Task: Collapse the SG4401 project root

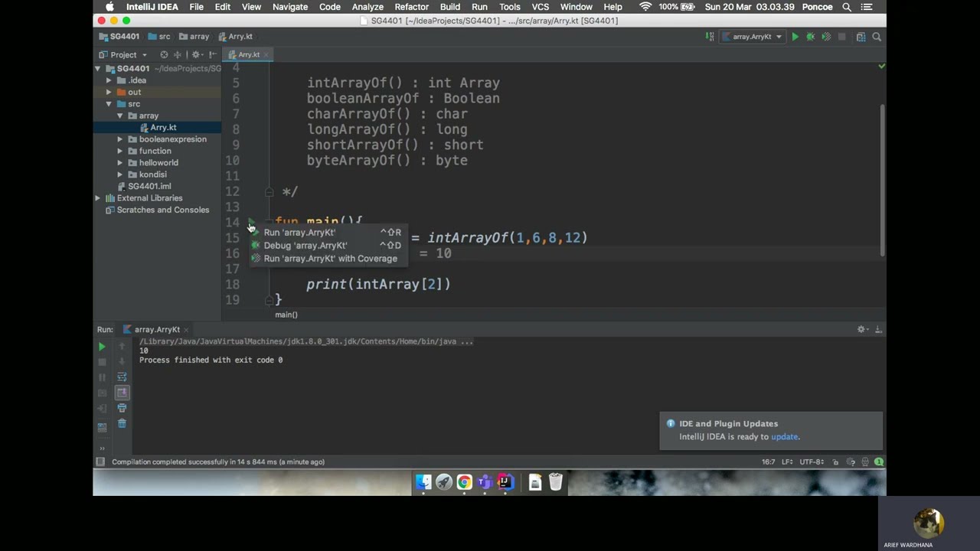Action: point(98,69)
